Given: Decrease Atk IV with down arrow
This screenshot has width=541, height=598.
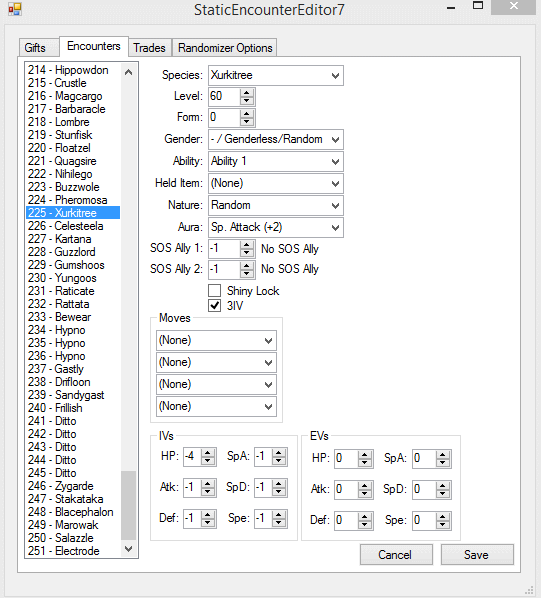Looking at the screenshot, I should pos(208,492).
